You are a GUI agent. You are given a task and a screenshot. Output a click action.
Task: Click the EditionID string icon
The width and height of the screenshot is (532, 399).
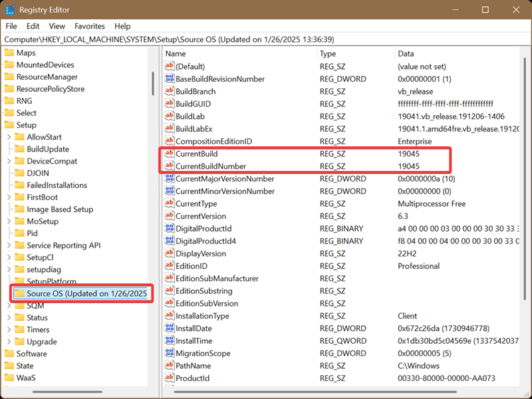point(170,265)
